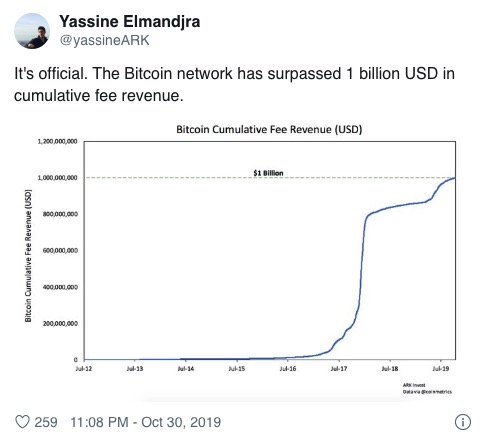This screenshot has height=436, width=486.
Task: Open the @yassineARK handle link
Action: click(x=105, y=40)
